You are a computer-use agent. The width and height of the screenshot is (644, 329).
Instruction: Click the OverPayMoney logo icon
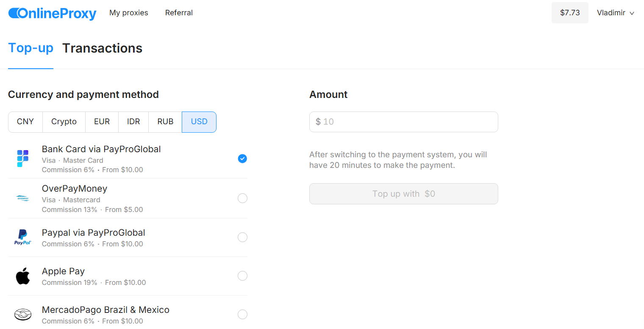point(23,198)
